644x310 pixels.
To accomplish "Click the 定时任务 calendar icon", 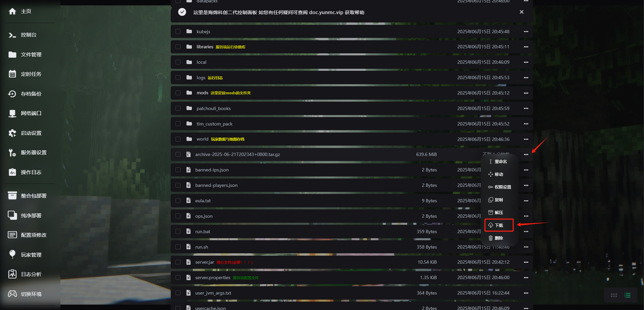I will 12,74.
